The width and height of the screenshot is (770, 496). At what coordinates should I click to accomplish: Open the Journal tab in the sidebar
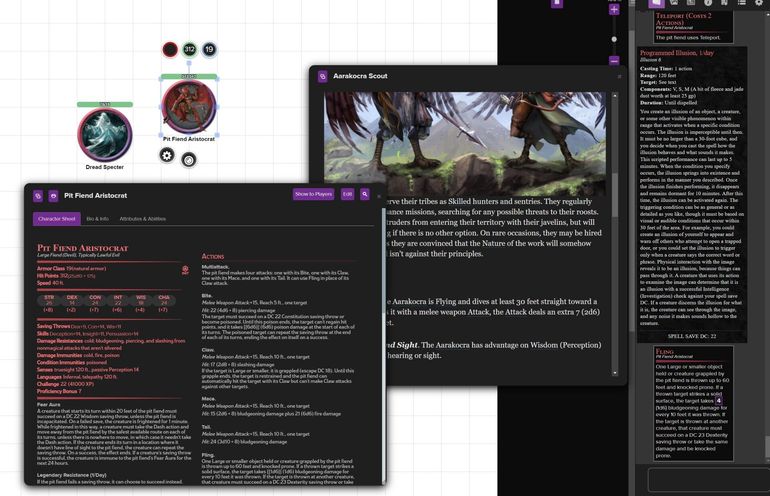tap(690, 2)
